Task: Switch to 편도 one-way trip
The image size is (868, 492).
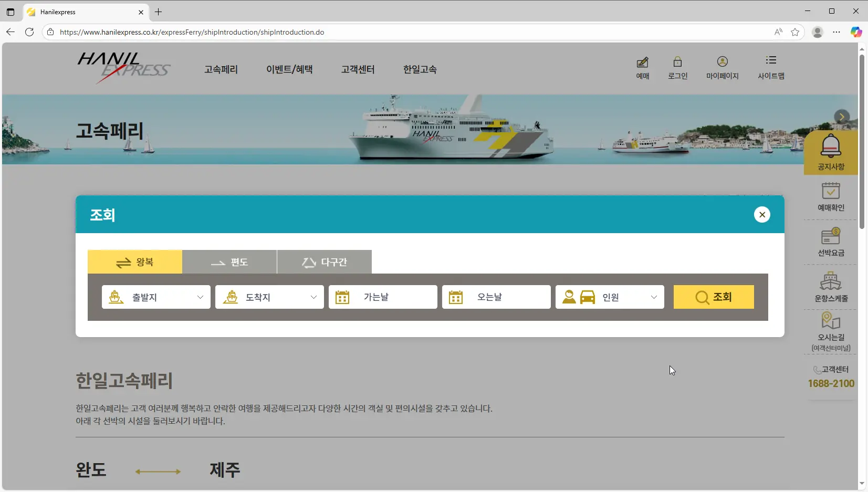Action: coord(229,262)
